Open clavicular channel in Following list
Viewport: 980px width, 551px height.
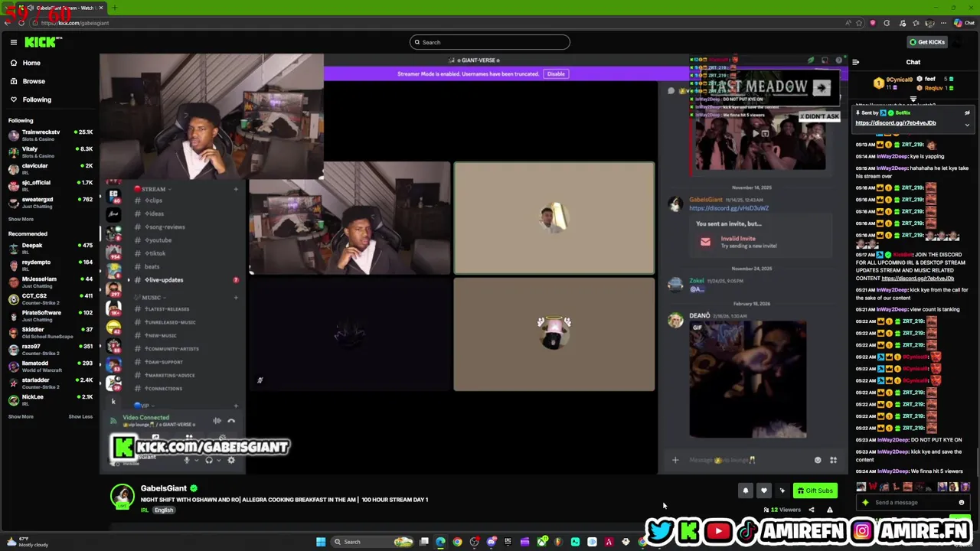[x=50, y=168]
